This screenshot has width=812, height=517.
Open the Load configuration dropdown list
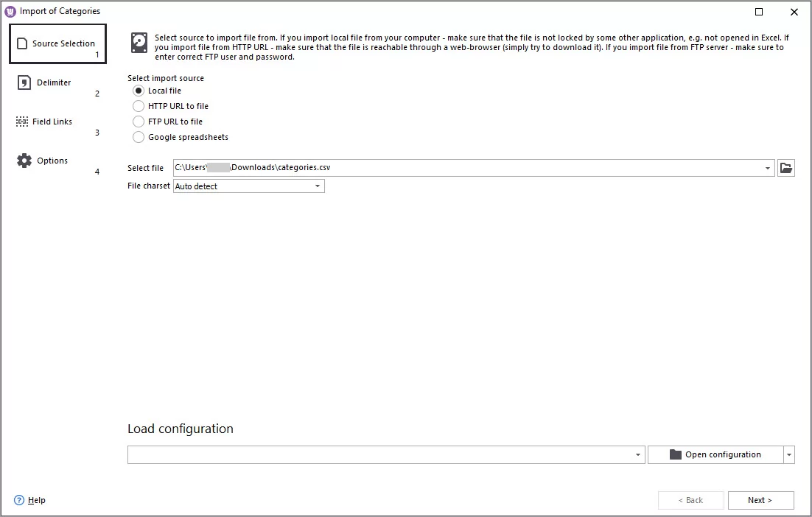638,454
